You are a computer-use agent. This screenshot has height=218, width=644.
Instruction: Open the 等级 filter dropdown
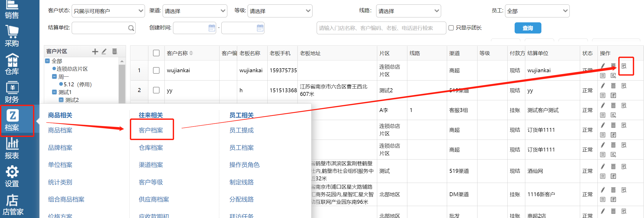coord(280,11)
